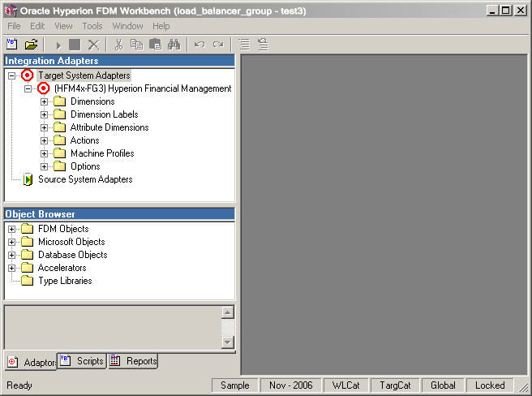Screen dimensions: 532x396
Task: Click the Dimensions folder icon
Action: coord(60,101)
